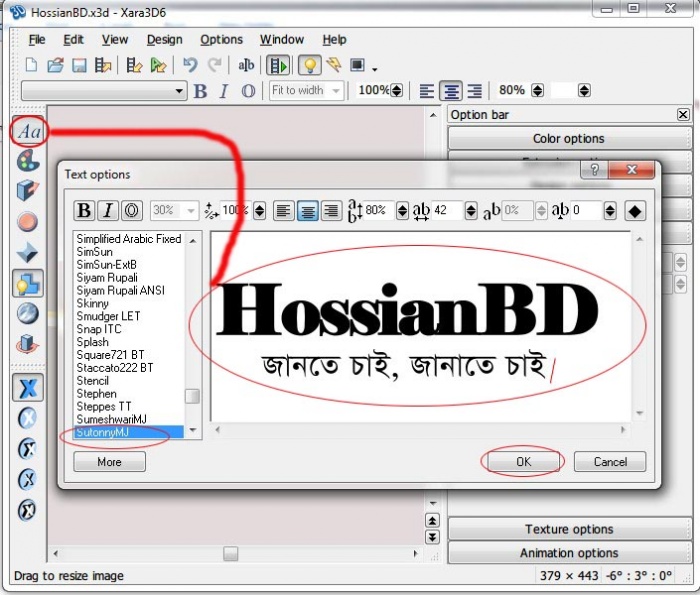
Task: Select SutonnyMJ font in list
Action: (x=129, y=432)
